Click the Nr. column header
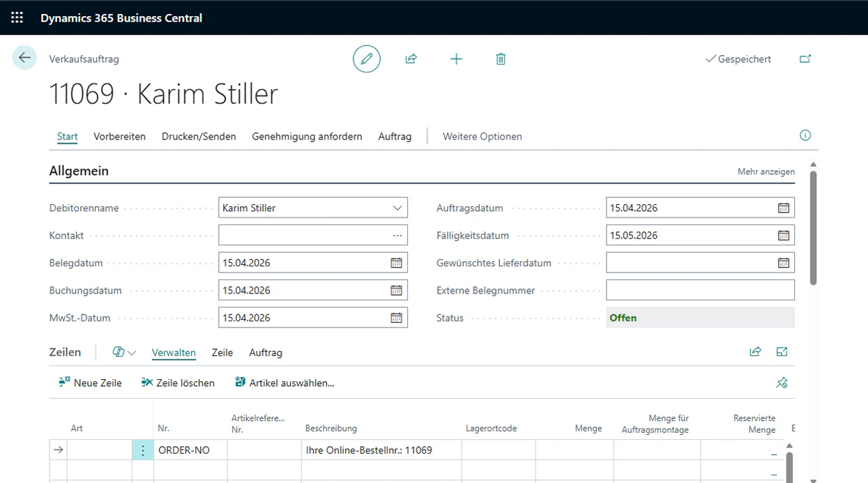Image resolution: width=868 pixels, height=483 pixels. 163,429
